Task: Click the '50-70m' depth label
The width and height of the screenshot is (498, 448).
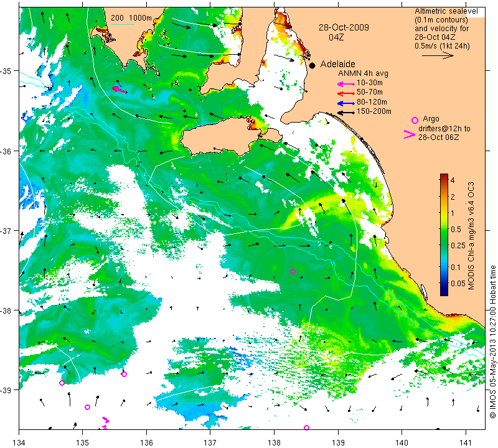Action: click(370, 92)
